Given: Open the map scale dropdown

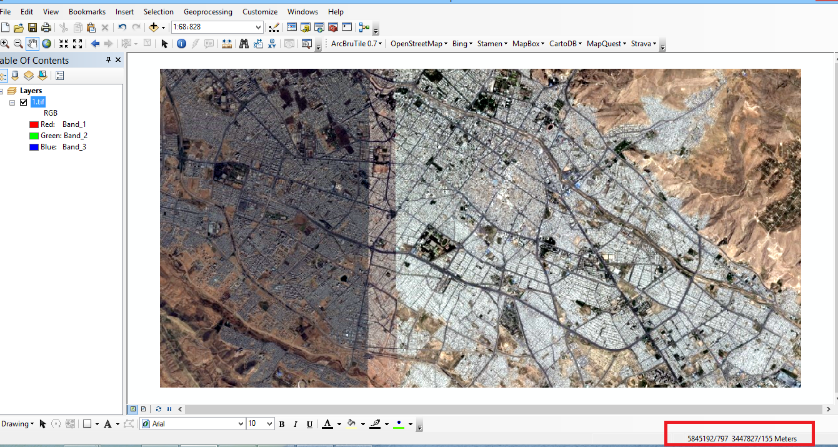Looking at the screenshot, I should tap(258, 27).
